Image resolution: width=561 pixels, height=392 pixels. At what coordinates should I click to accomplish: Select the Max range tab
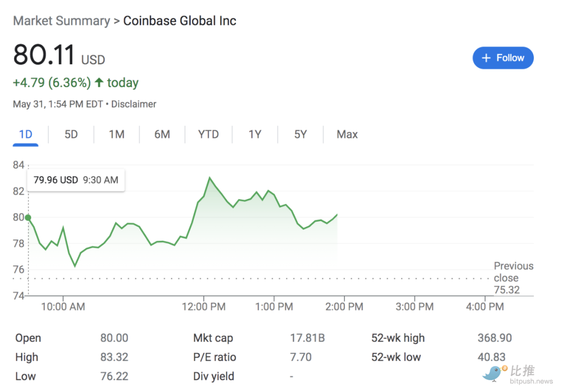(x=347, y=134)
